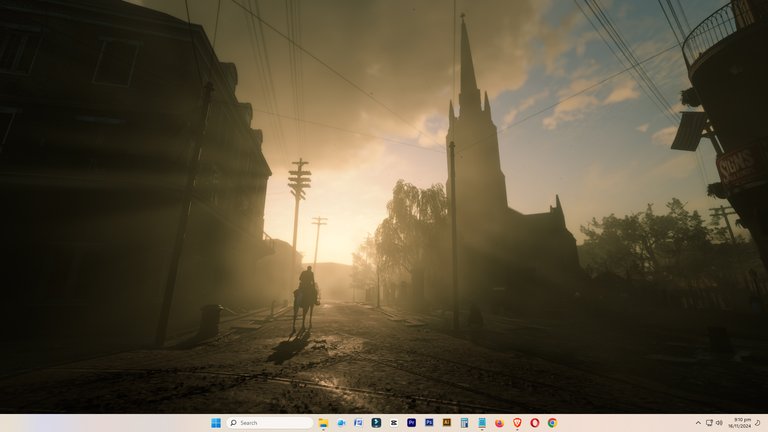Open Brave browser from the taskbar

517,423
